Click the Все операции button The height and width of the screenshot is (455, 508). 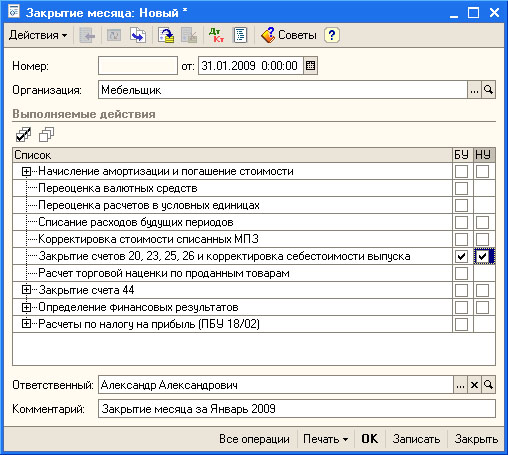click(x=254, y=439)
